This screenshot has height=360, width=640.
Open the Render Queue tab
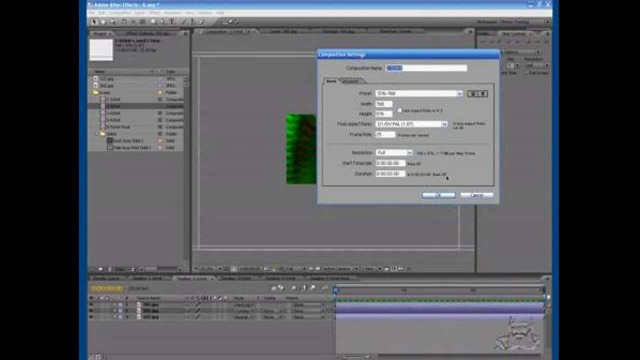tap(107, 278)
